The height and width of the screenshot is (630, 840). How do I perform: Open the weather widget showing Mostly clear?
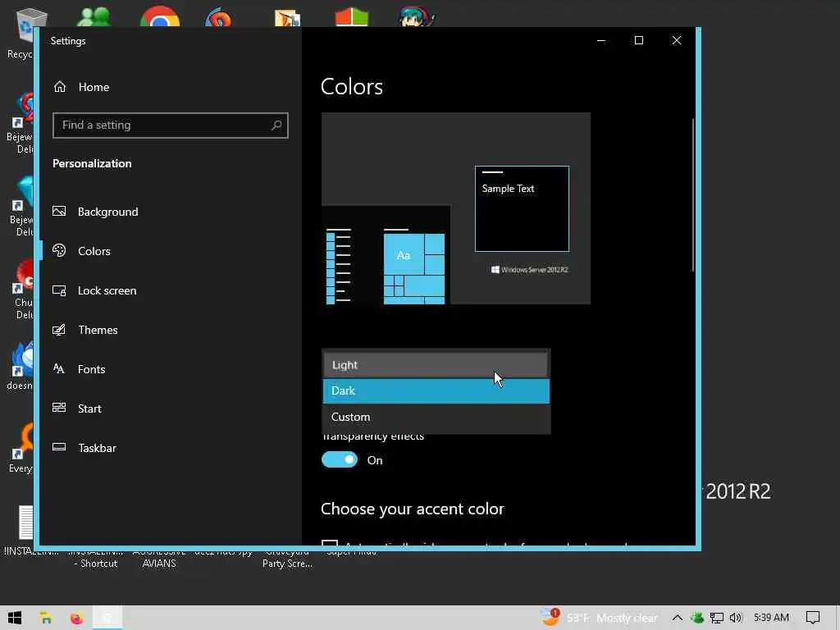(x=600, y=618)
